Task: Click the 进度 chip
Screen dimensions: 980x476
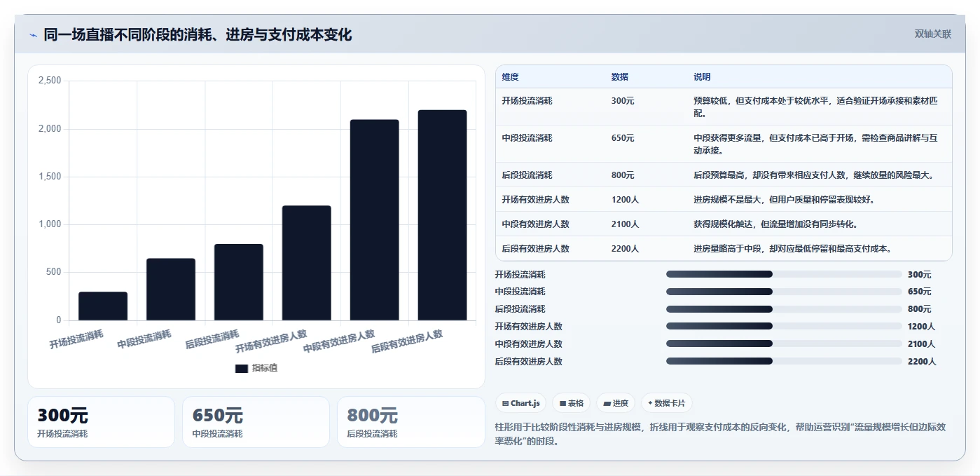Action: pos(616,403)
